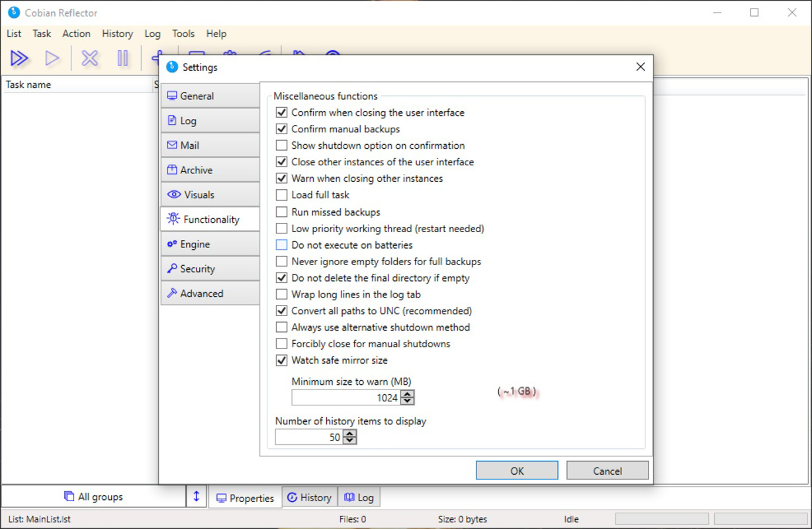Screen dimensions: 812x529
Task: Check Always use alternative shutdown method
Action: pyautogui.click(x=282, y=327)
